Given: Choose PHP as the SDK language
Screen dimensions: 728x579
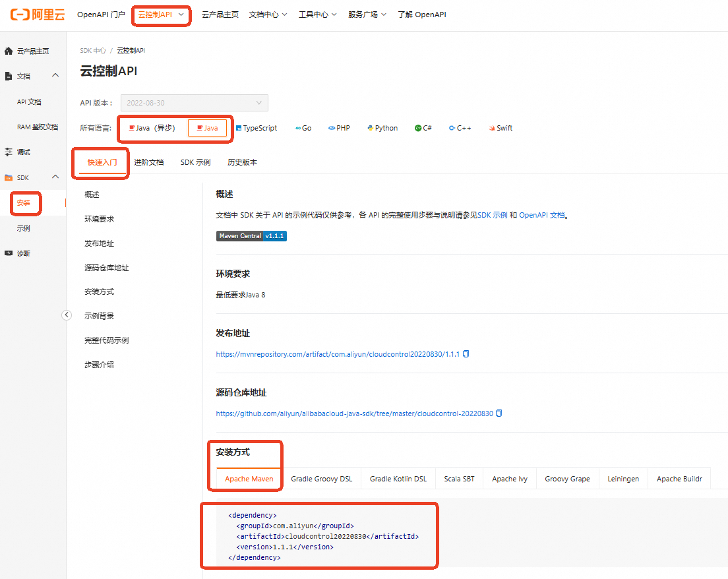Looking at the screenshot, I should point(339,128).
